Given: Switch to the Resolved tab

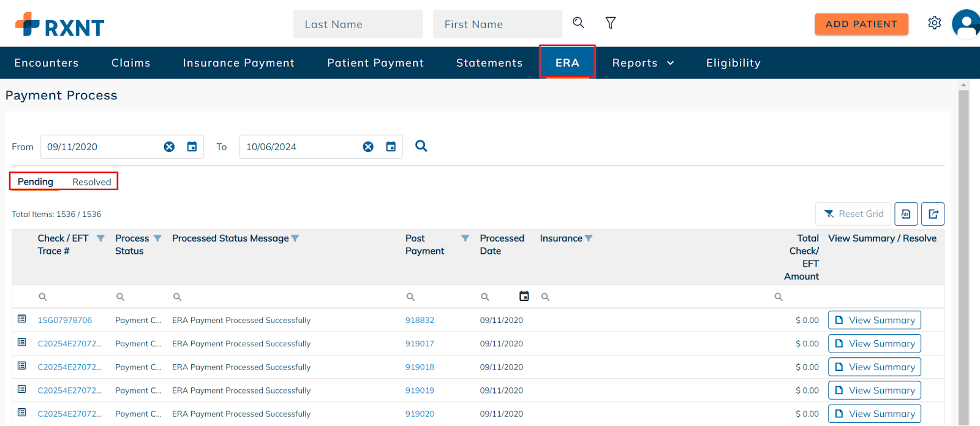Looking at the screenshot, I should pyautogui.click(x=91, y=182).
